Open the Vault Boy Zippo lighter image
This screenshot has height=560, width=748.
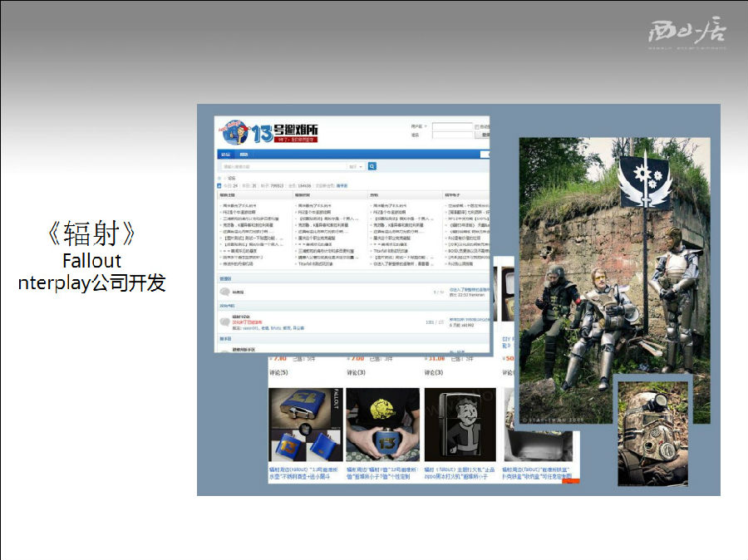click(460, 425)
